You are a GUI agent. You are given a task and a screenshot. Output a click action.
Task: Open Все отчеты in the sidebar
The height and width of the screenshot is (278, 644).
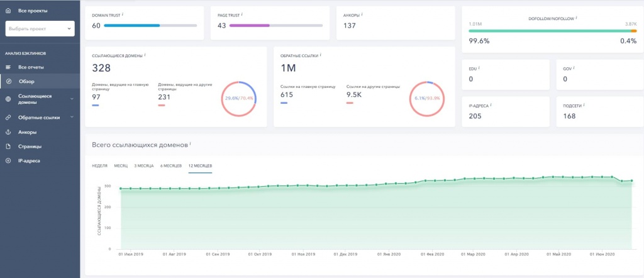click(31, 67)
